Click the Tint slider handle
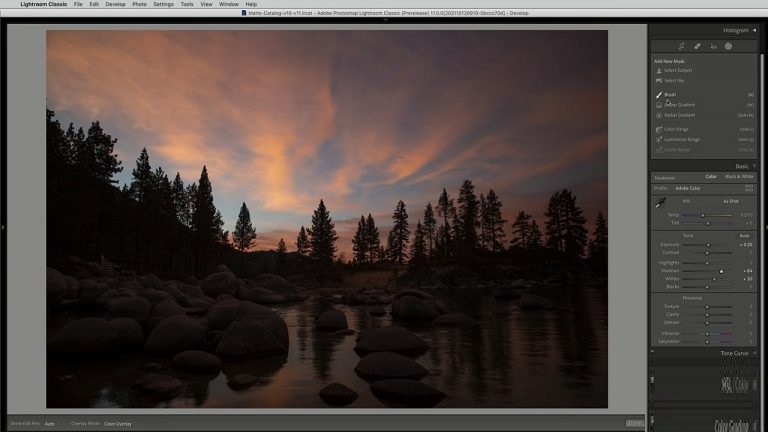The width and height of the screenshot is (768, 432). coord(707,223)
